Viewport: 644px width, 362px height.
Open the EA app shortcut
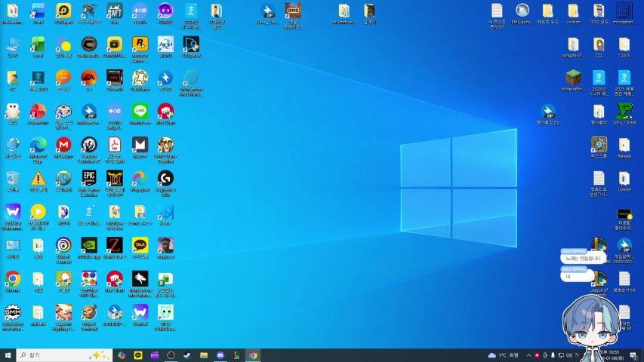point(89,78)
